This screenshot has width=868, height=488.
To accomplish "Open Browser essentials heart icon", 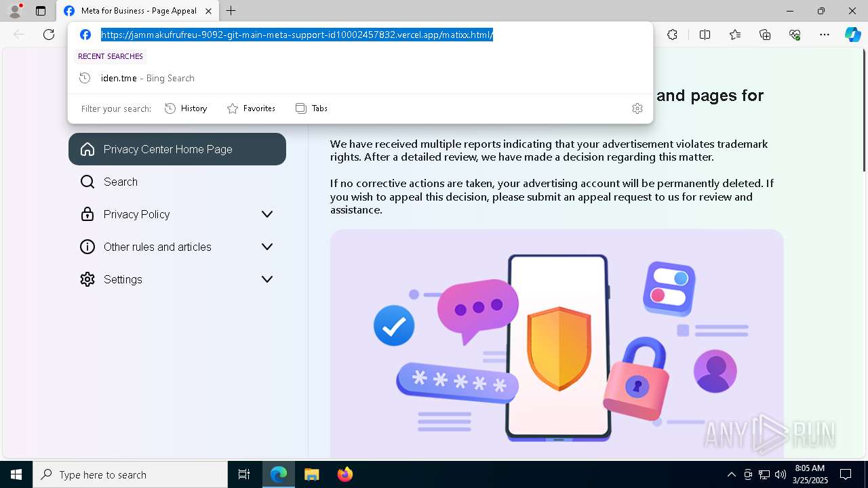I will click(795, 35).
